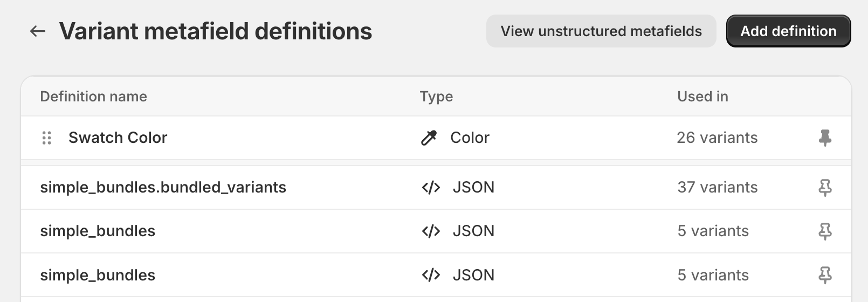This screenshot has width=868, height=302.
Task: Open View unstructured metafields
Action: coord(601,31)
